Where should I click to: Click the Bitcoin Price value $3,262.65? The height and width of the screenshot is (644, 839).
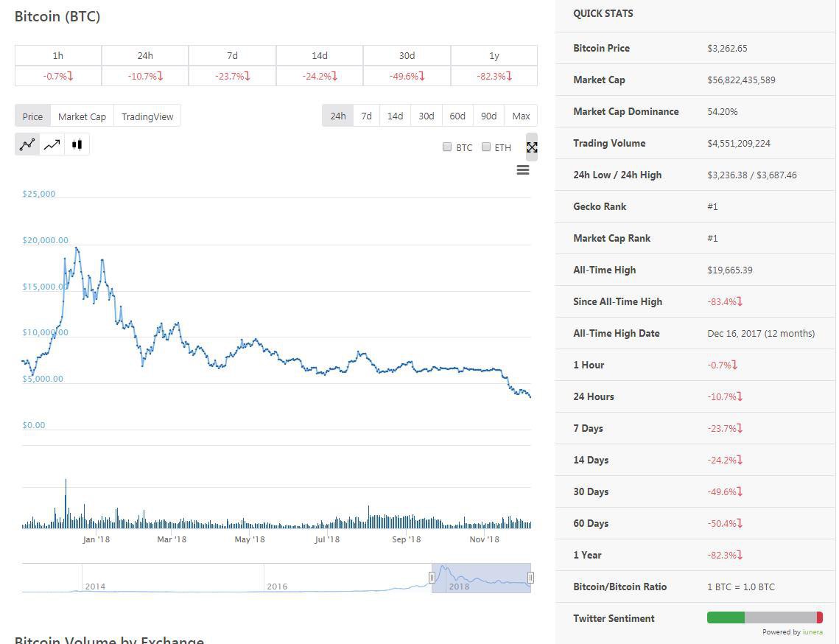coord(727,48)
